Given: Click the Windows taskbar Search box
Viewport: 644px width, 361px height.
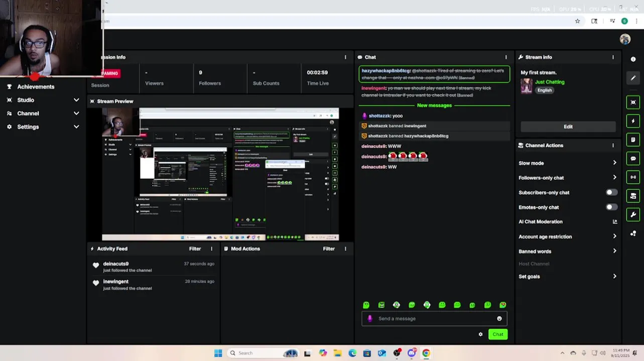Looking at the screenshot, I should click(x=263, y=353).
